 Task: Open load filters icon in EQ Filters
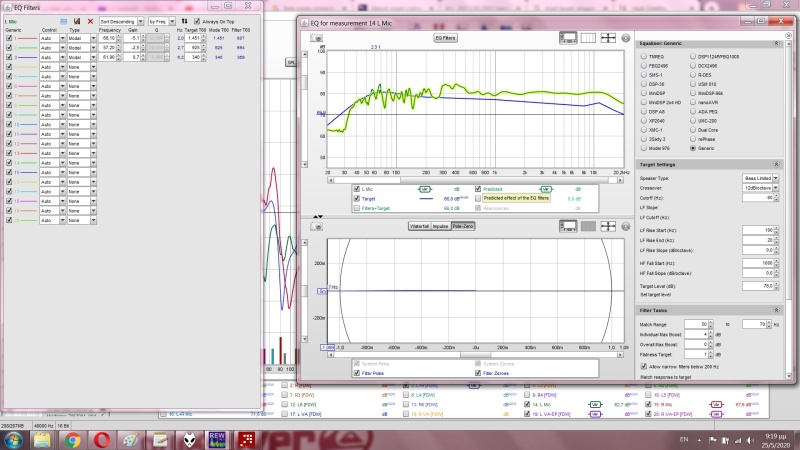[64, 21]
